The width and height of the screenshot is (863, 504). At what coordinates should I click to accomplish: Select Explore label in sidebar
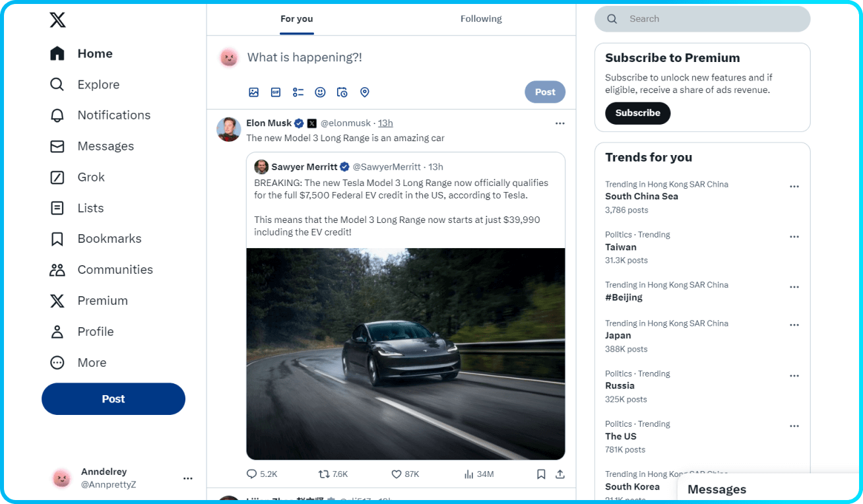[x=98, y=84]
